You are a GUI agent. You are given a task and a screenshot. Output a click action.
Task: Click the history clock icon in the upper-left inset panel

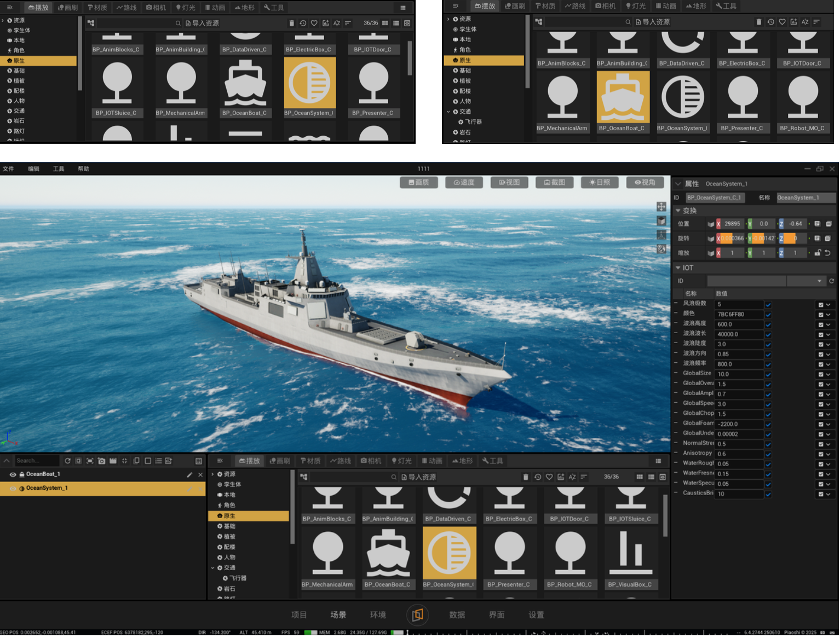303,23
